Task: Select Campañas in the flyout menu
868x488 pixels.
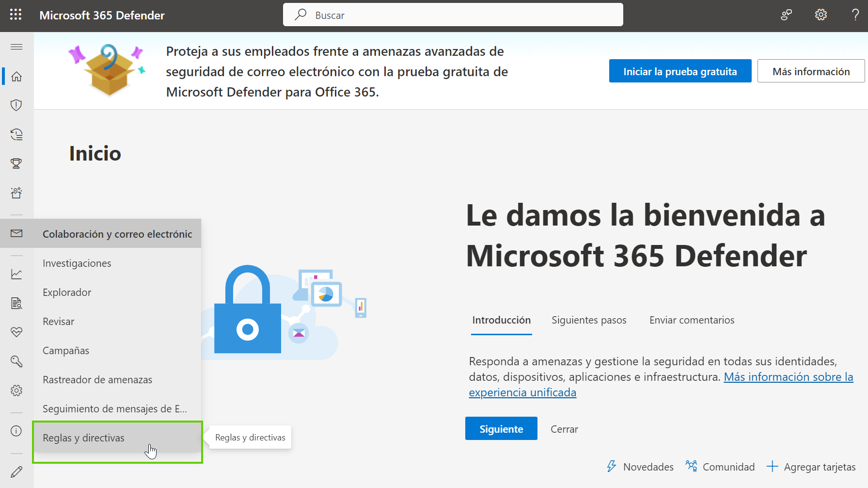Action: [117, 350]
